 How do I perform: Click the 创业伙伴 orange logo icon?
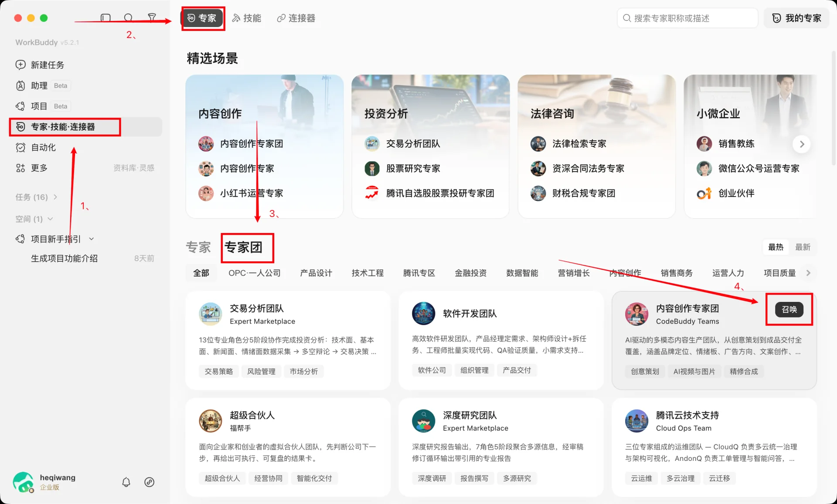704,193
